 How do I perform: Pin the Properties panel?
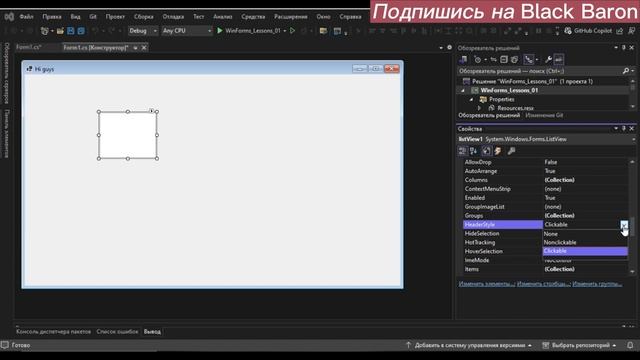[x=624, y=129]
